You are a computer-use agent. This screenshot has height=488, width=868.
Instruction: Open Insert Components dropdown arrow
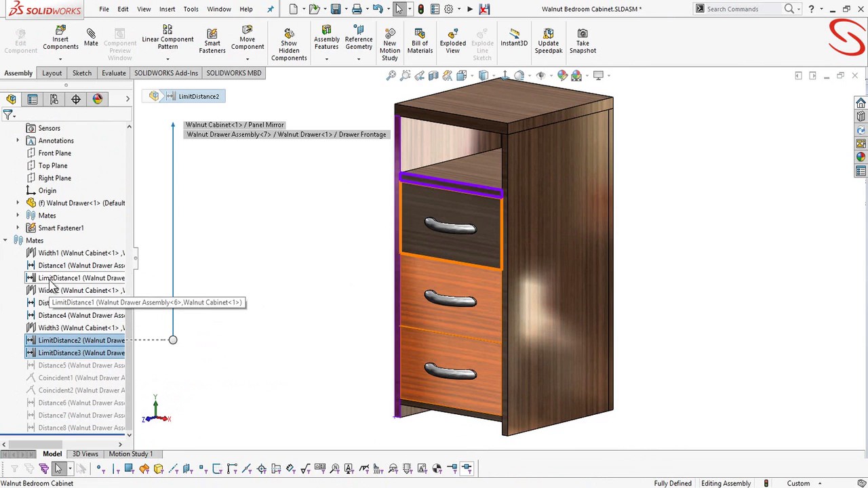point(60,59)
